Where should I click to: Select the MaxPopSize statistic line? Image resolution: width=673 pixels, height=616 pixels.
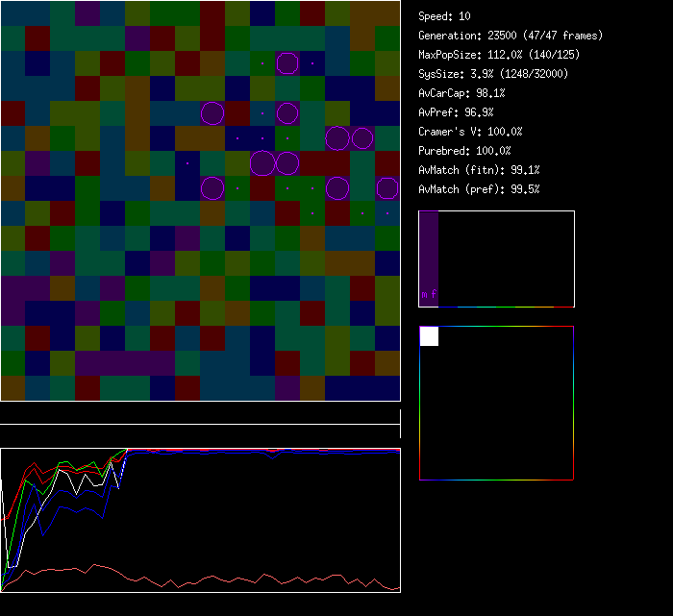pyautogui.click(x=491, y=55)
